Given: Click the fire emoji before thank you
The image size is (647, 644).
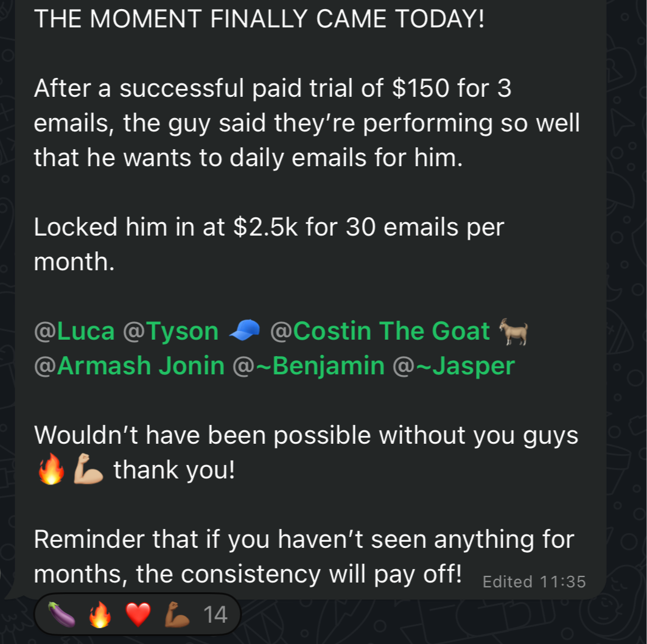Looking at the screenshot, I should pos(51,471).
